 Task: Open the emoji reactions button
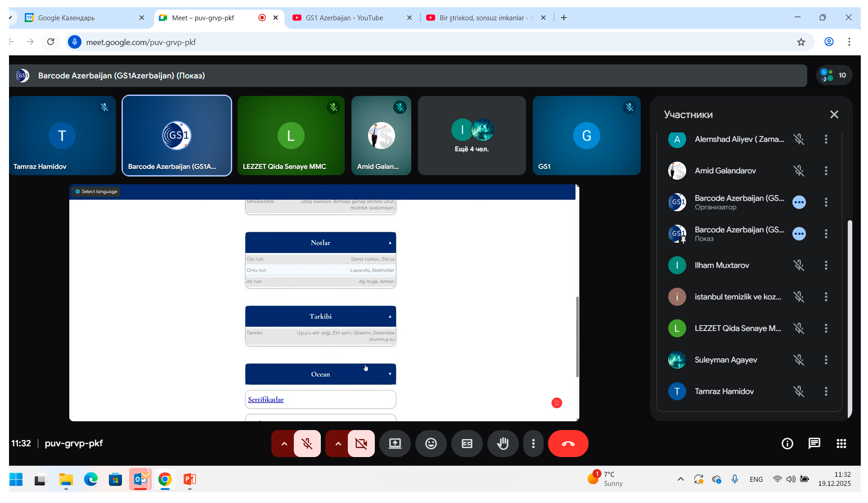tap(431, 444)
